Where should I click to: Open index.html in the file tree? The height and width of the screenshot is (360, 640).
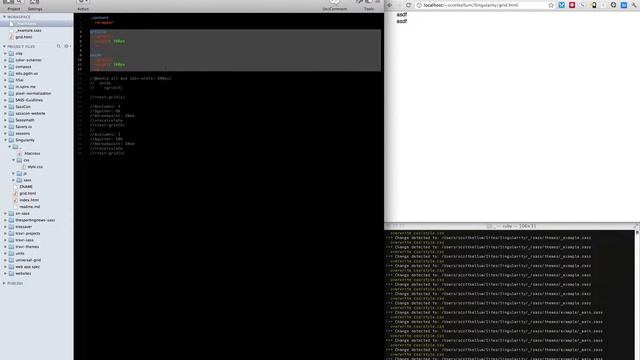point(29,200)
